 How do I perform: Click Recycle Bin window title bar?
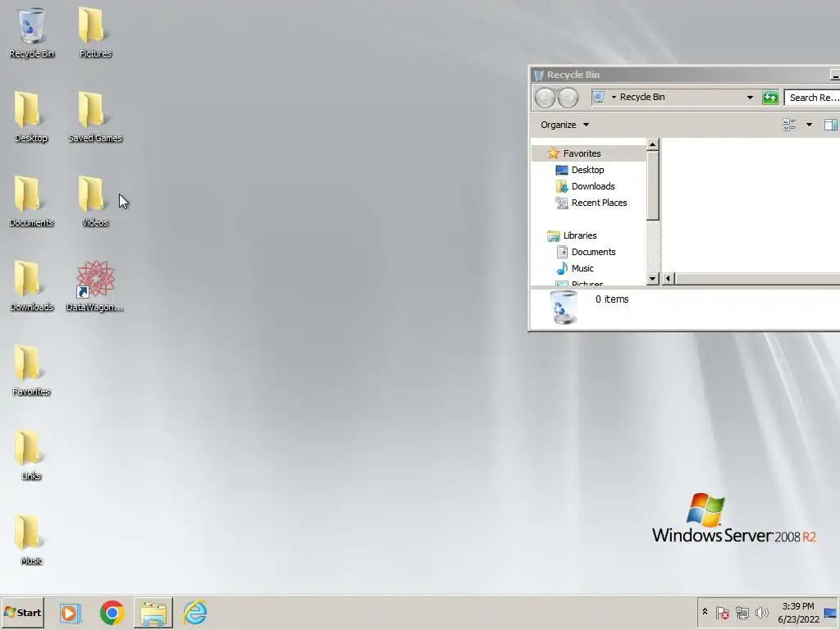coord(680,75)
